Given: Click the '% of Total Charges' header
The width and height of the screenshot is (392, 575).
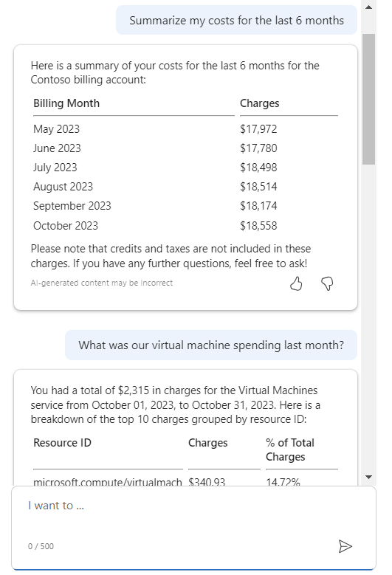Looking at the screenshot, I should [290, 450].
